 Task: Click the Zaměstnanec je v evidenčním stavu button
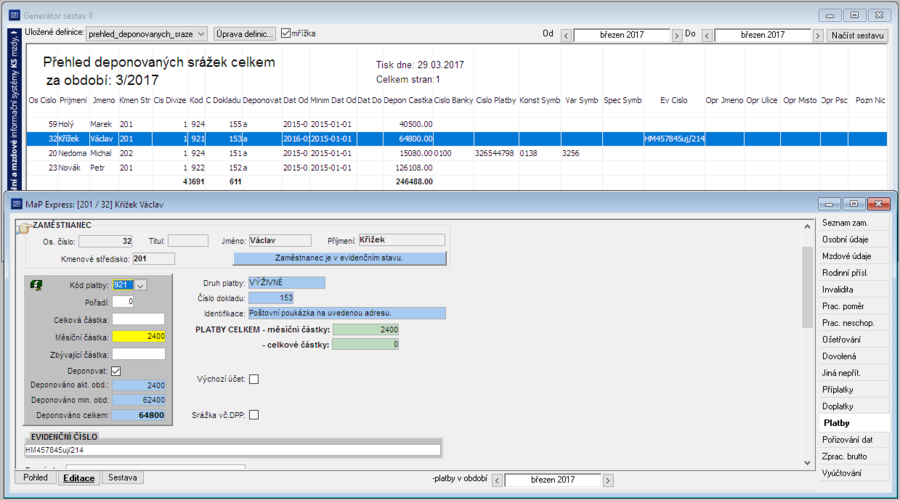[339, 258]
